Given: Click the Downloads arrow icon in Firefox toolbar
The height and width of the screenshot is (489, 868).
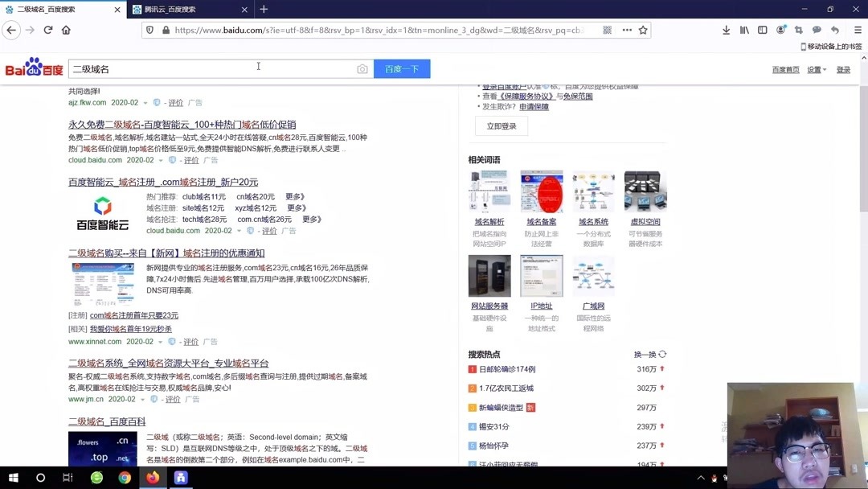Looking at the screenshot, I should point(726,30).
